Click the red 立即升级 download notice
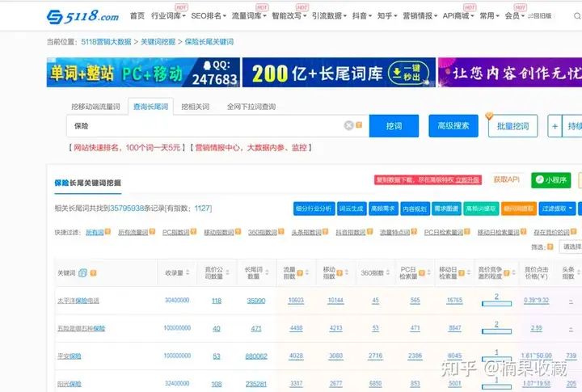 (428, 180)
